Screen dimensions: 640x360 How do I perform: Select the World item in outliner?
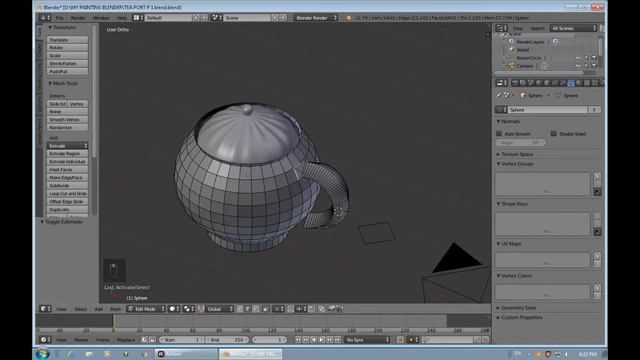[x=522, y=50]
